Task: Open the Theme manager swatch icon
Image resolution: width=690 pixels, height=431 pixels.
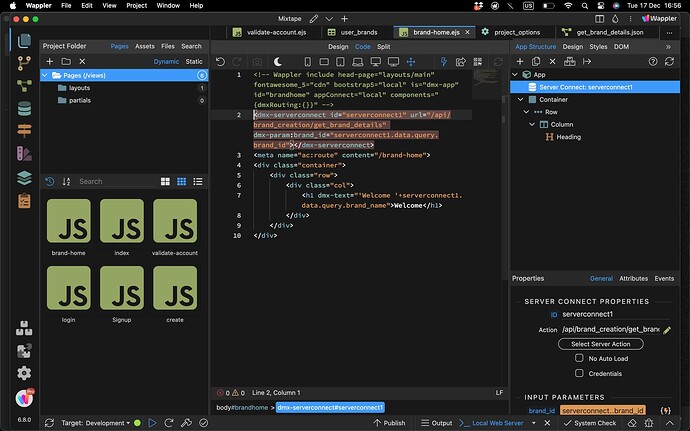Action: click(x=24, y=154)
